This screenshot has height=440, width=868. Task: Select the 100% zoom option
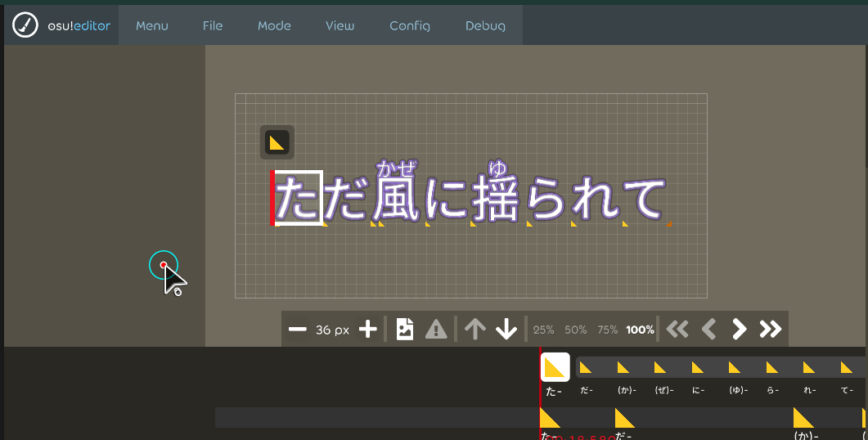coord(640,330)
